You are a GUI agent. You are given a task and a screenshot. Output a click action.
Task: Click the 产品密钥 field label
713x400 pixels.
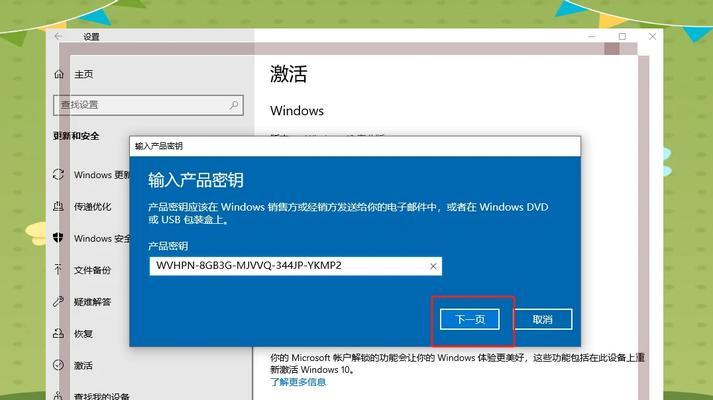tap(168, 246)
